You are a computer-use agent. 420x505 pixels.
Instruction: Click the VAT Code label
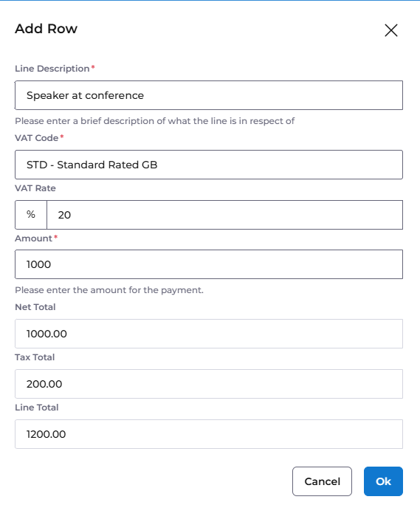point(37,138)
